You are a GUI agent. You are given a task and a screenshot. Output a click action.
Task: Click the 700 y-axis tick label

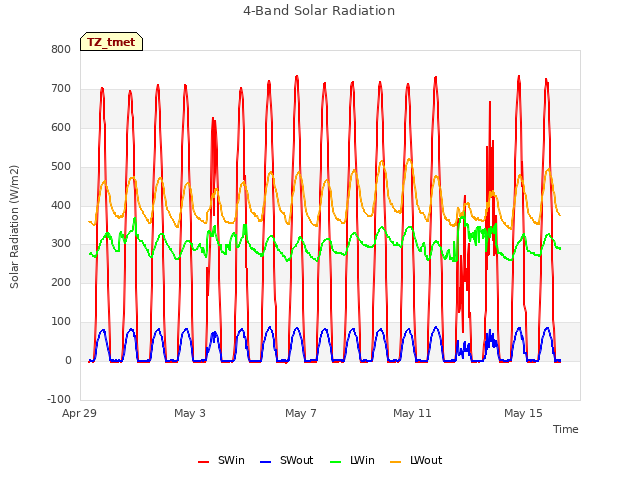(61, 89)
